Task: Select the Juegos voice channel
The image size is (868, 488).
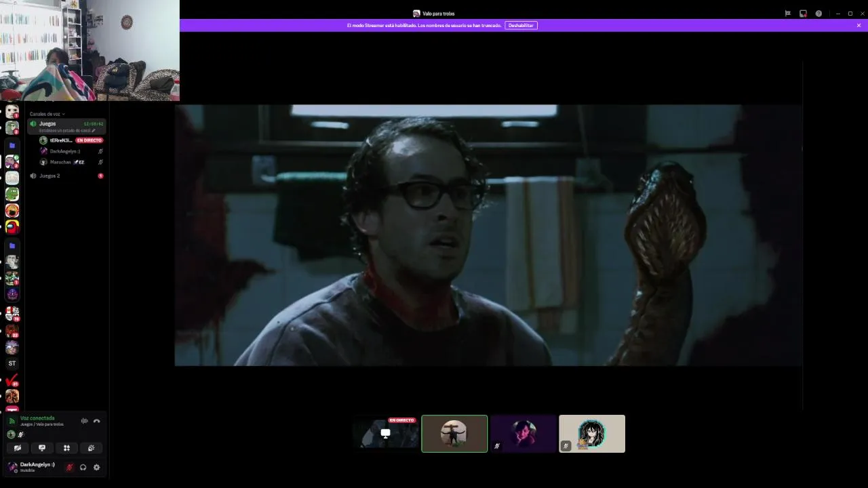Action: click(66, 125)
